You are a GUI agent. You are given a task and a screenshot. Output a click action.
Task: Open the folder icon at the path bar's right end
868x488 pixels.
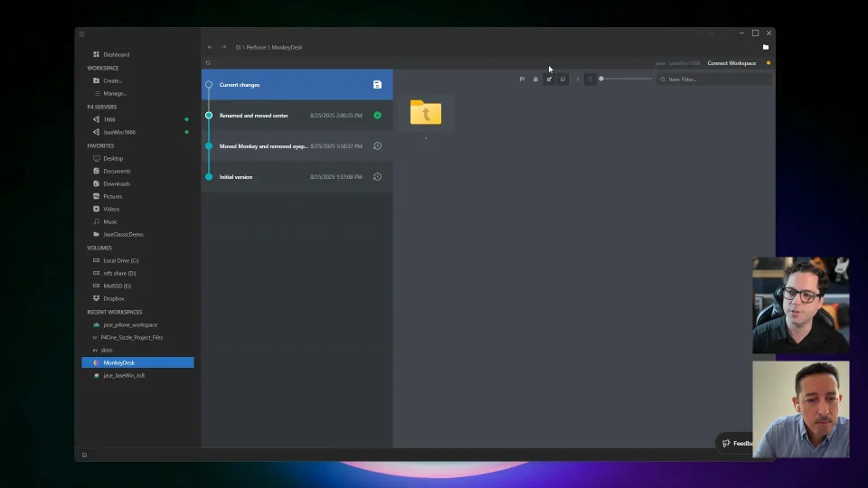pos(765,47)
